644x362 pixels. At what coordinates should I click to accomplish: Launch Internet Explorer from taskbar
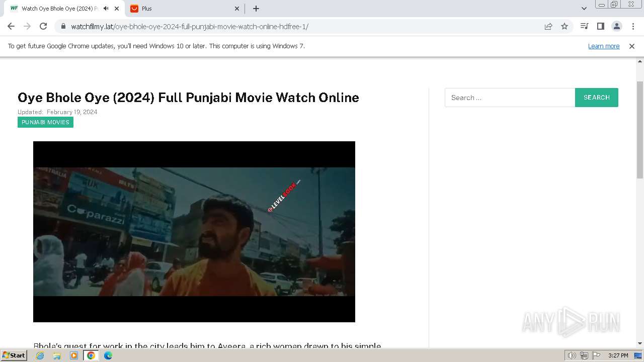click(x=40, y=355)
